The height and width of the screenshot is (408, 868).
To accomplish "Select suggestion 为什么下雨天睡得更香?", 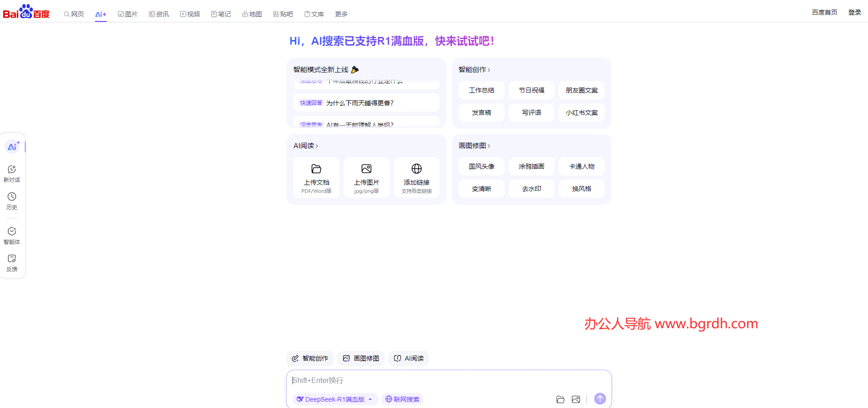I will pyautogui.click(x=366, y=103).
